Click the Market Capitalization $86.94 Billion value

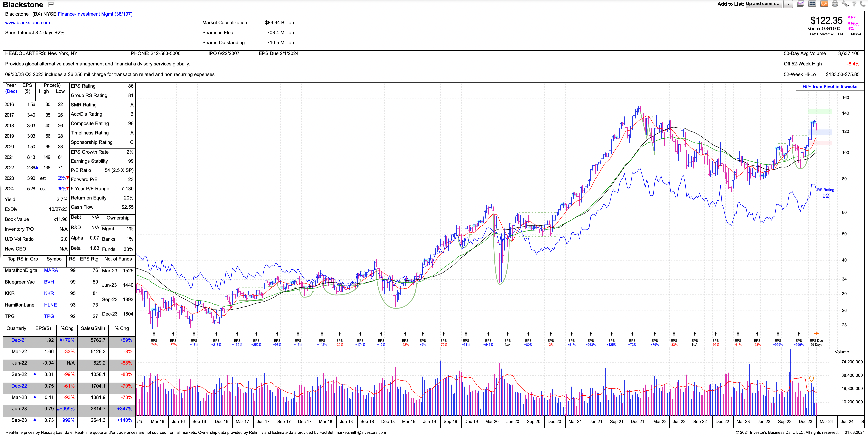tap(279, 23)
